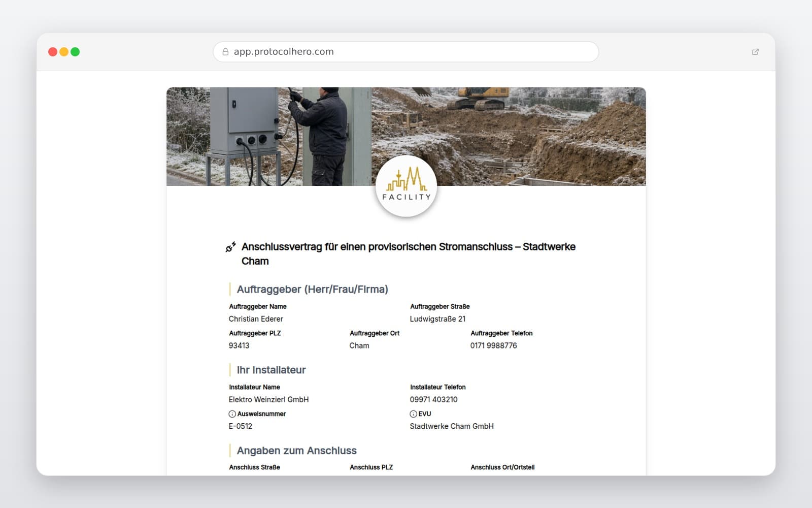The height and width of the screenshot is (508, 812).
Task: Click the Anschluss Straße label
Action: [254, 467]
